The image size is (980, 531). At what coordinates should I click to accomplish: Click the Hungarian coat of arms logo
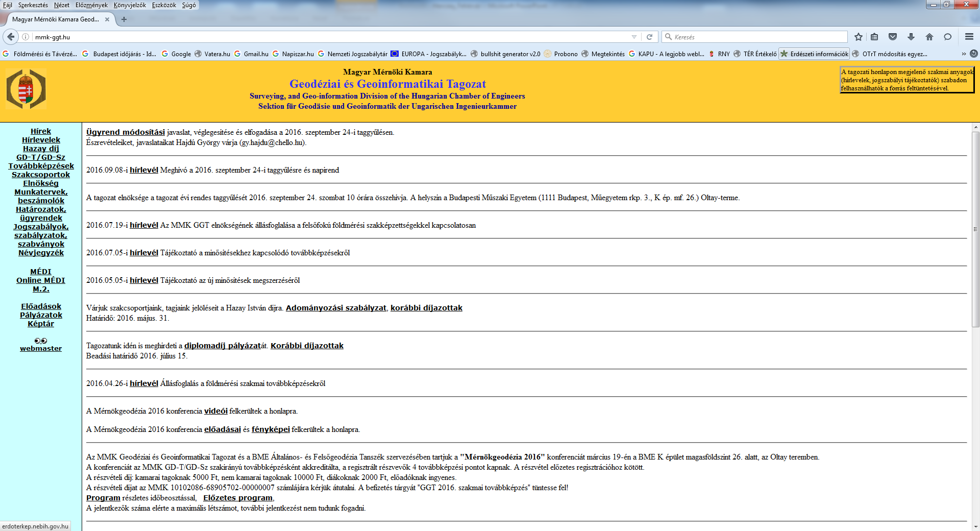click(x=26, y=89)
